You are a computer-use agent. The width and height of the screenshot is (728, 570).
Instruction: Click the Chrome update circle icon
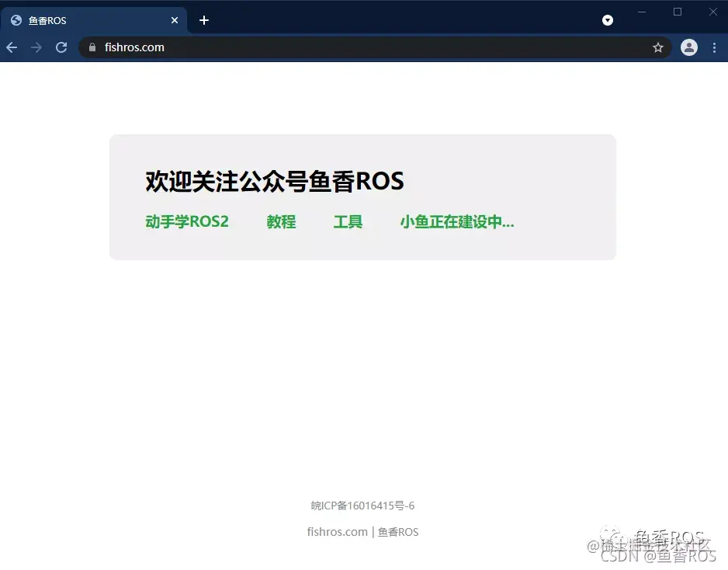coord(608,19)
